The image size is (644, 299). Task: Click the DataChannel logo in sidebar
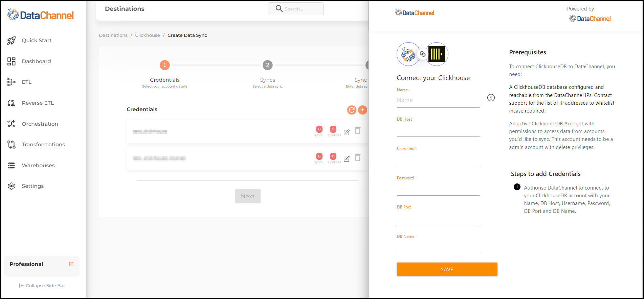[41, 15]
